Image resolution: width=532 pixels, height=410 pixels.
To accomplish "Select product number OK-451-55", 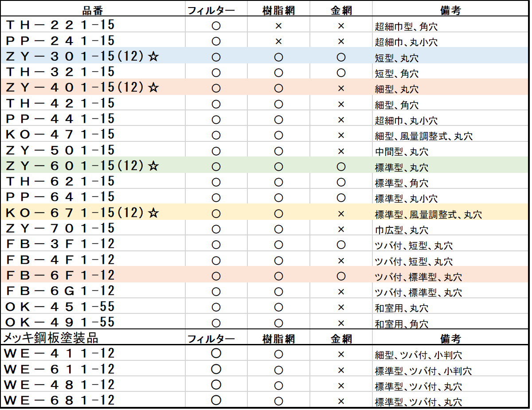I will (x=60, y=306).
